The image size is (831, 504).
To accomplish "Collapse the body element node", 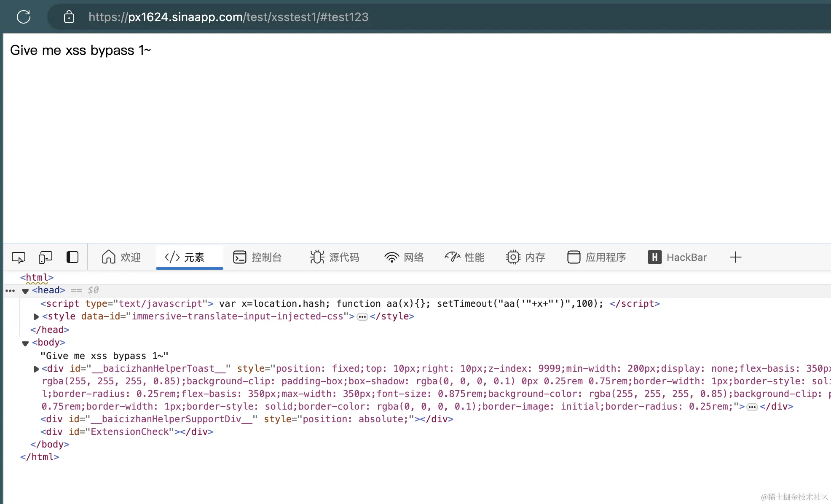I will (x=25, y=343).
